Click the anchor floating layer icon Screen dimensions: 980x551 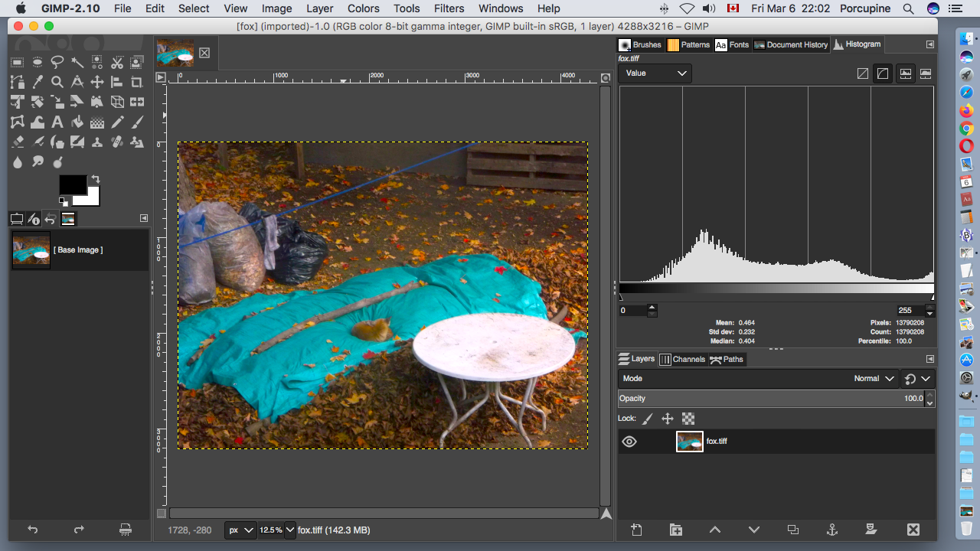coord(831,530)
